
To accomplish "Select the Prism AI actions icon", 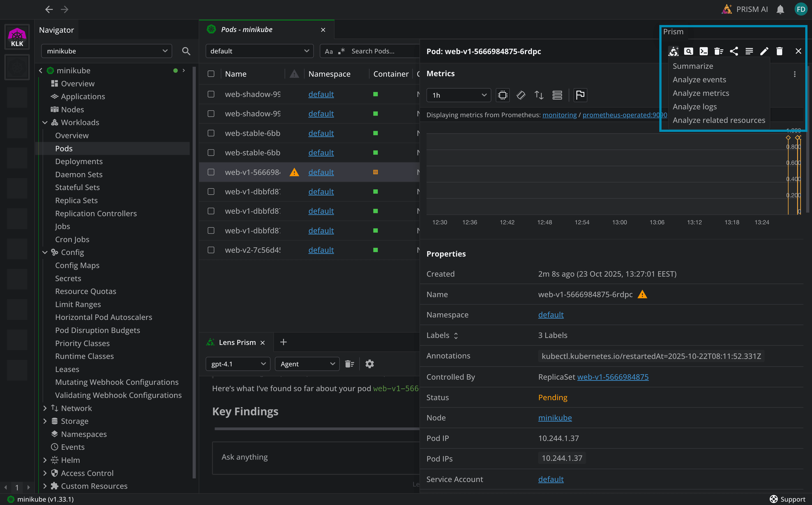I will 673,51.
